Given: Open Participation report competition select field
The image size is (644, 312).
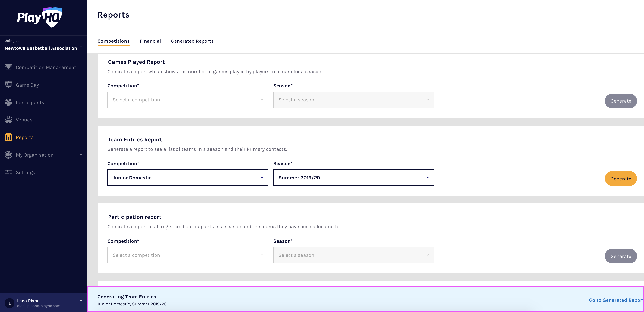Looking at the screenshot, I should point(187,255).
